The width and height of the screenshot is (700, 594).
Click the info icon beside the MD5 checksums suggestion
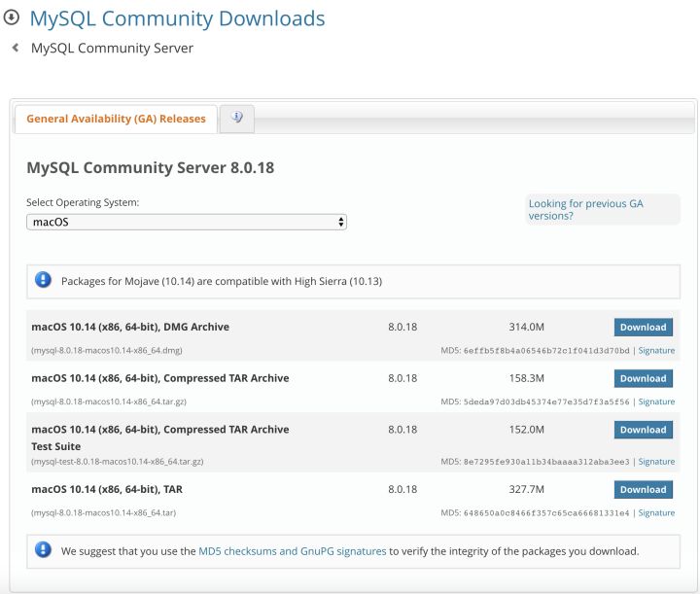(44, 550)
